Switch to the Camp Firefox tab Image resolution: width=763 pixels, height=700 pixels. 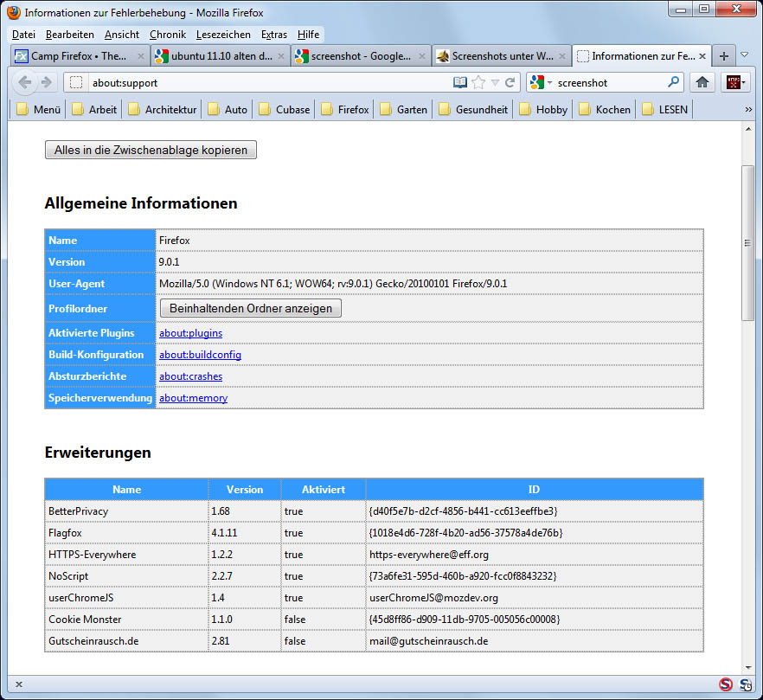tap(78, 56)
